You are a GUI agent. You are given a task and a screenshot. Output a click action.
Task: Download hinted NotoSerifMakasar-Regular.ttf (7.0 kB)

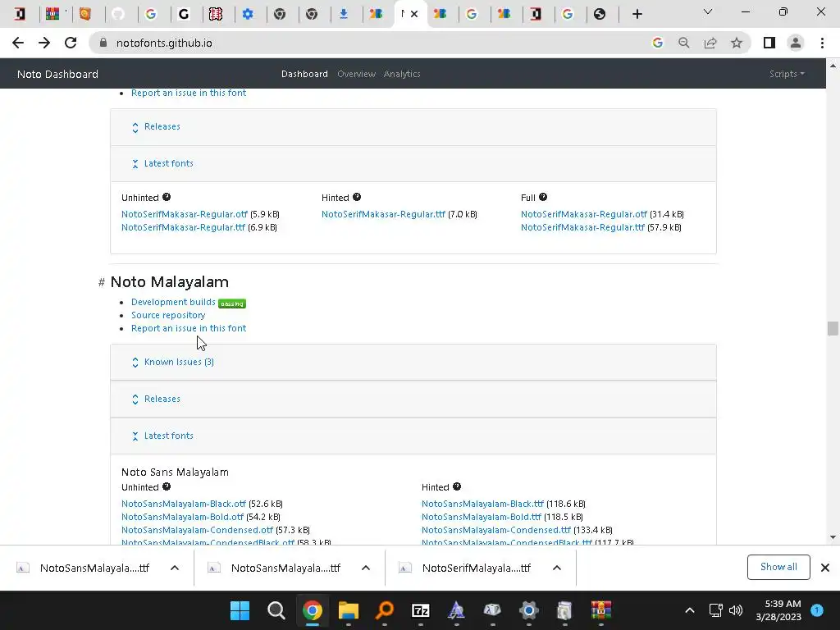383,214
